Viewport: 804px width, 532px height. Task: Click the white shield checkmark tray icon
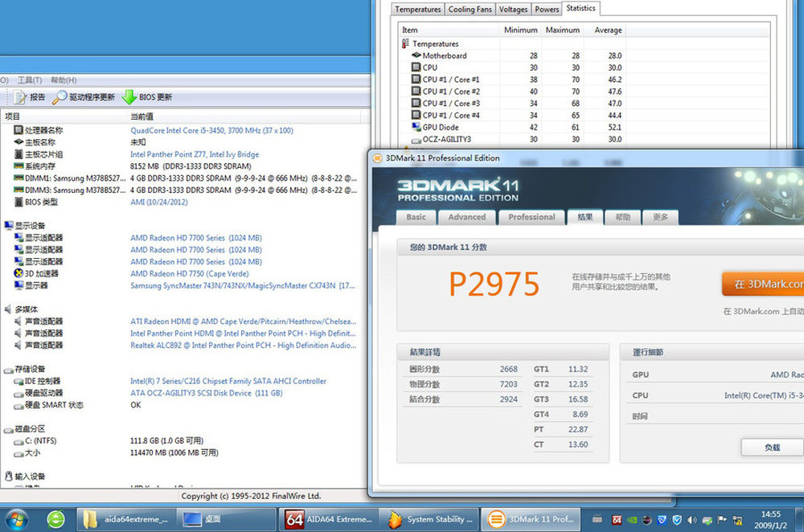(677, 520)
